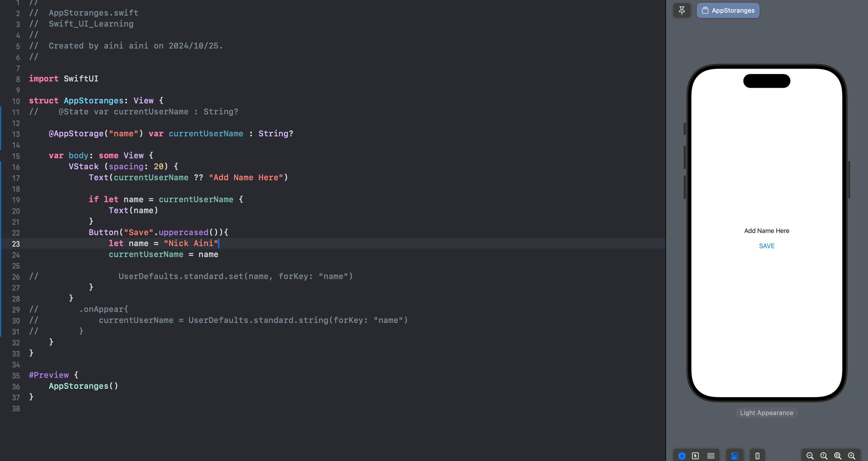The width and height of the screenshot is (868, 461).
Task: Pin the AppStoranges preview
Action: coord(682,10)
